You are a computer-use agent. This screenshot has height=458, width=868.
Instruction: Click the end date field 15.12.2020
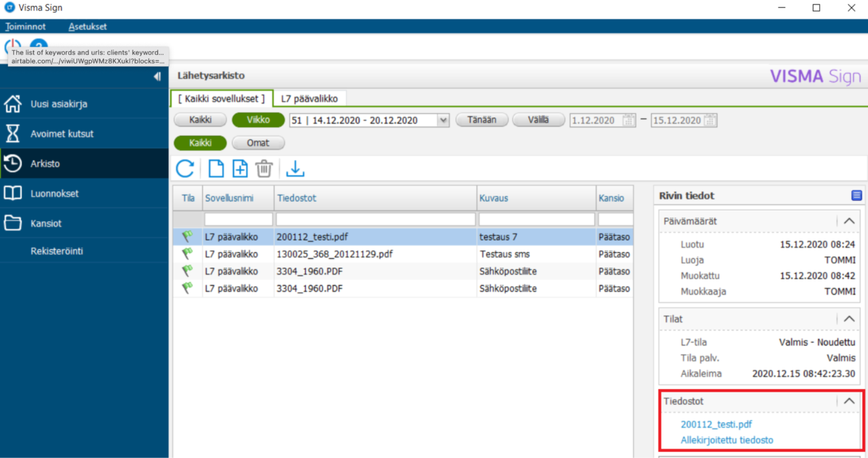pyautogui.click(x=678, y=120)
